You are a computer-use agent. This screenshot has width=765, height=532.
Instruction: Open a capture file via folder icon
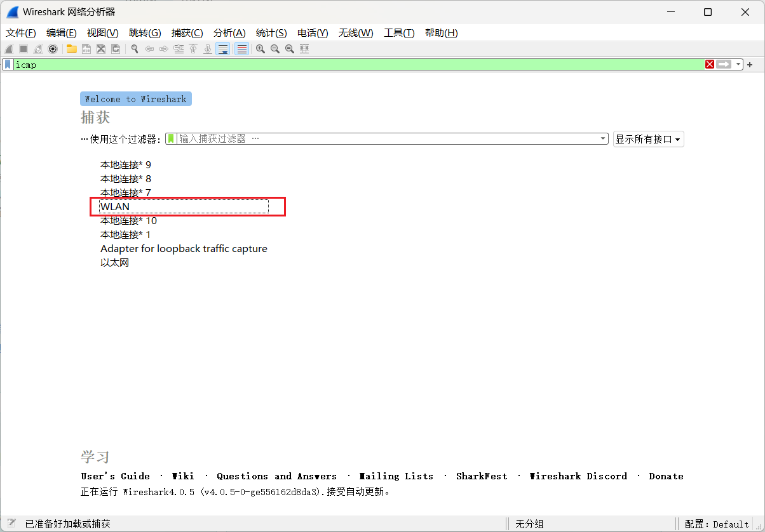coord(72,49)
